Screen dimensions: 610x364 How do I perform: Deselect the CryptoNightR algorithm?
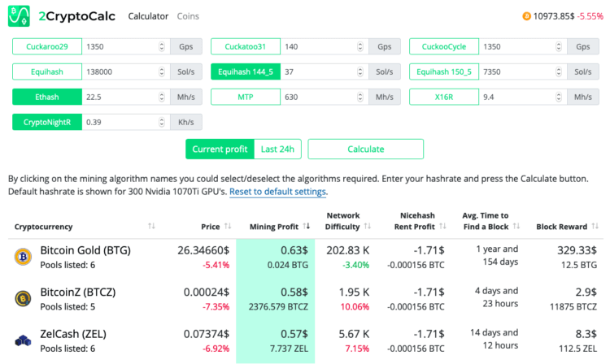[47, 123]
